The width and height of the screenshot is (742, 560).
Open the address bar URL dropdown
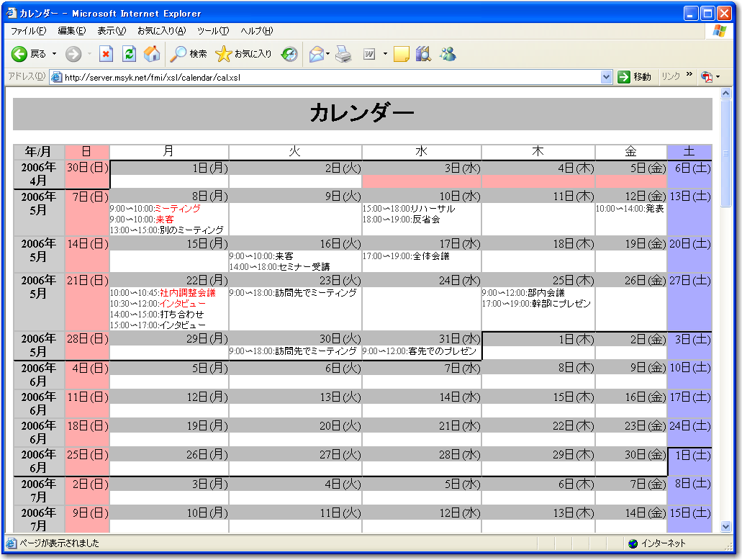point(605,77)
